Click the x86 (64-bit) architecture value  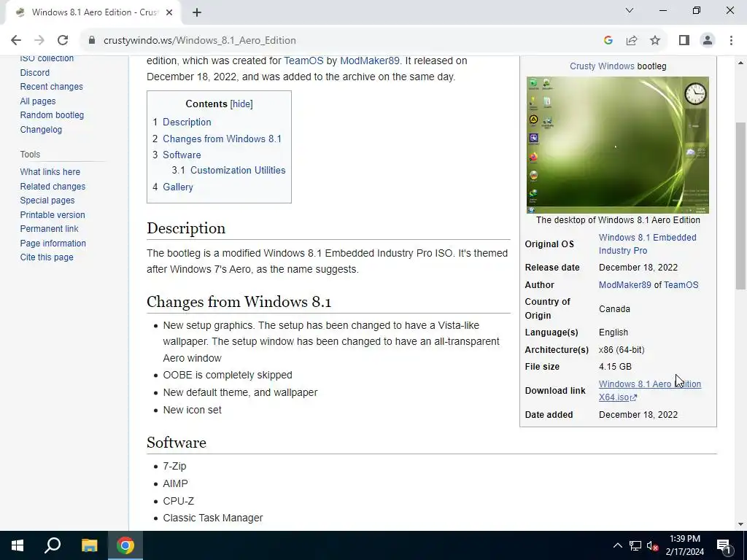622,349
